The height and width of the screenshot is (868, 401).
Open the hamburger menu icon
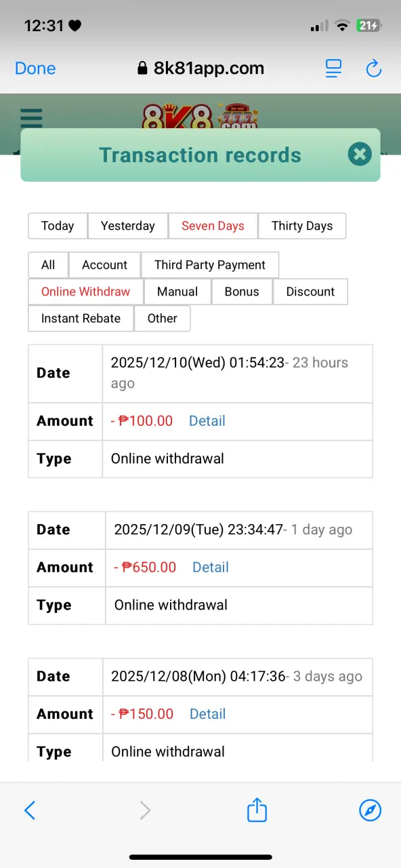tap(31, 117)
